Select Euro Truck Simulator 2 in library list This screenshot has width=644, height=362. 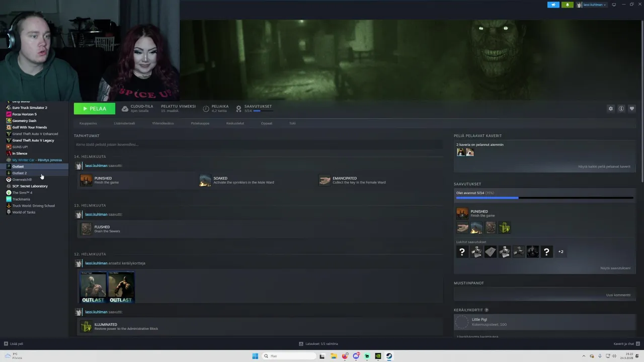click(30, 108)
